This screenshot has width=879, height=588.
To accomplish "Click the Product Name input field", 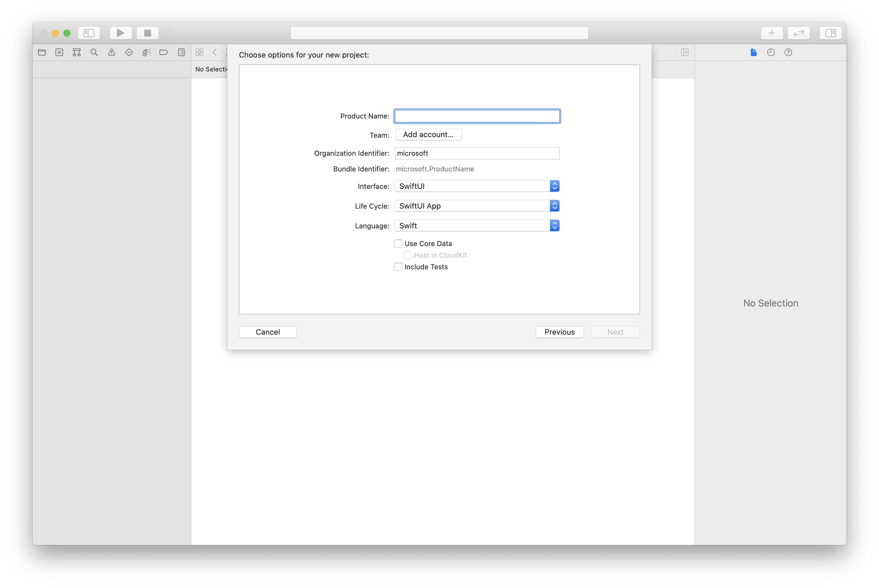I will [477, 116].
